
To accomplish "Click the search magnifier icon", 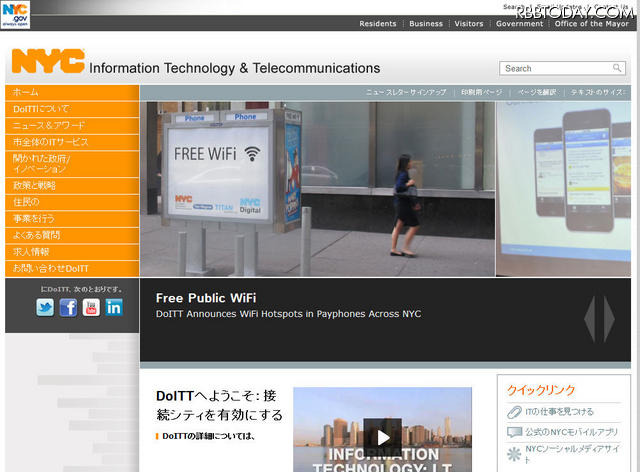I will coord(618,68).
